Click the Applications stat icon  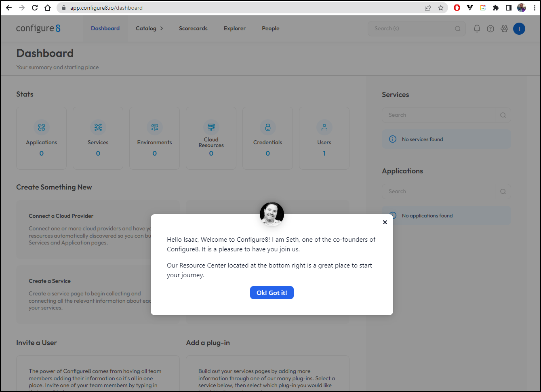42,127
